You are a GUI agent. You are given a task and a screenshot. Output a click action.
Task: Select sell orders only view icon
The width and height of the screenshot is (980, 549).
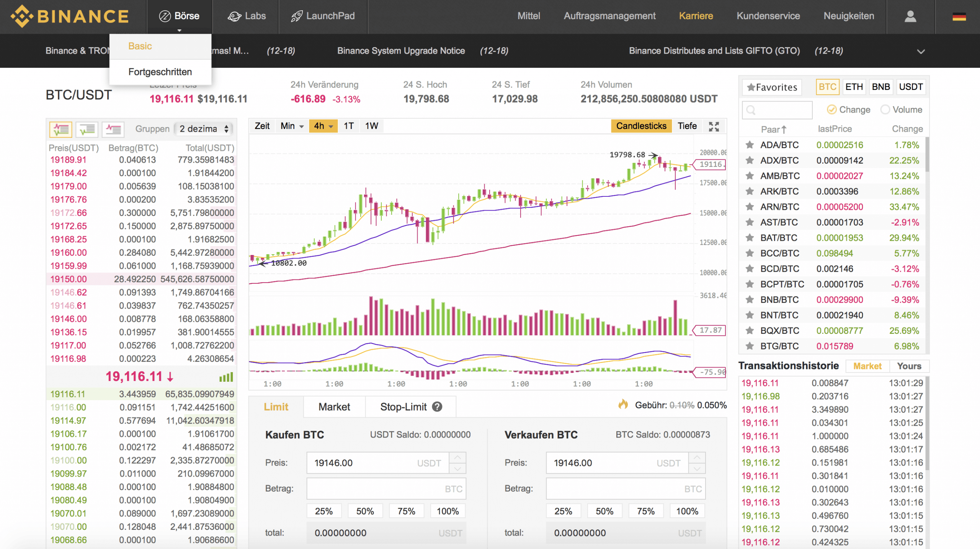113,129
